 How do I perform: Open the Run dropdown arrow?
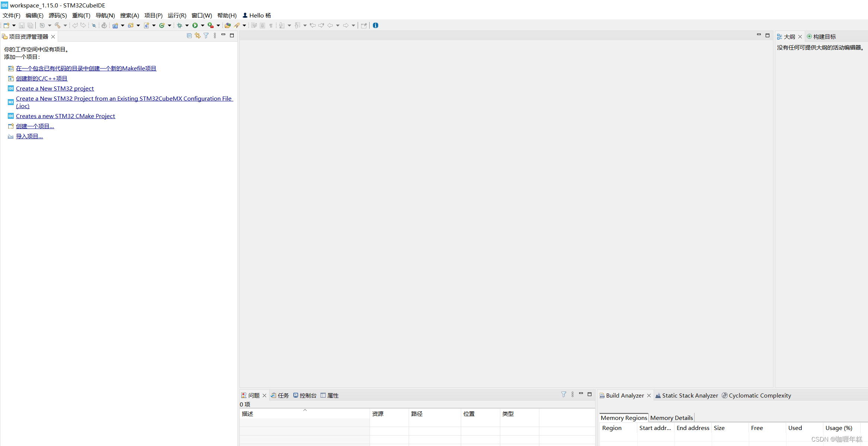click(202, 25)
